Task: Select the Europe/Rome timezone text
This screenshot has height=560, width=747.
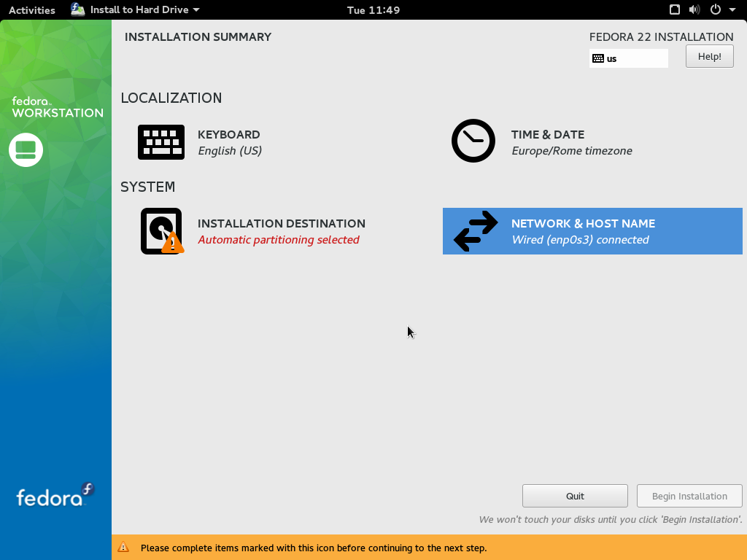Action: [571, 151]
